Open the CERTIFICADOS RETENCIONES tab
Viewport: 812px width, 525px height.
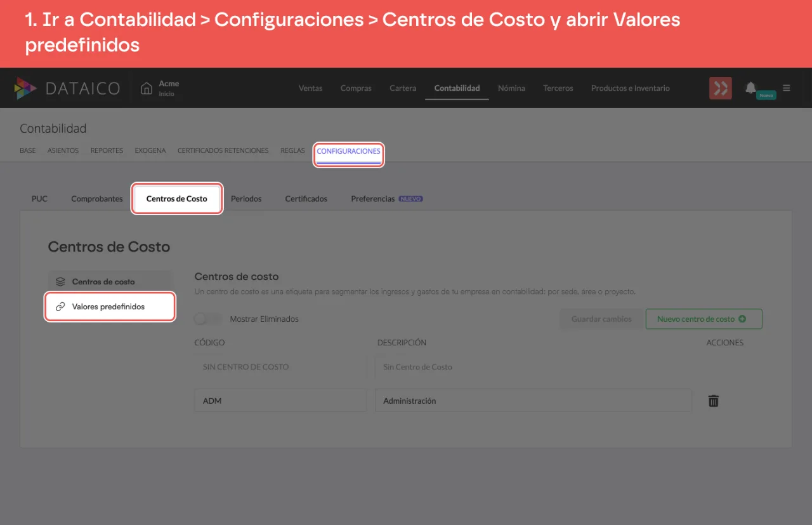[x=223, y=151]
